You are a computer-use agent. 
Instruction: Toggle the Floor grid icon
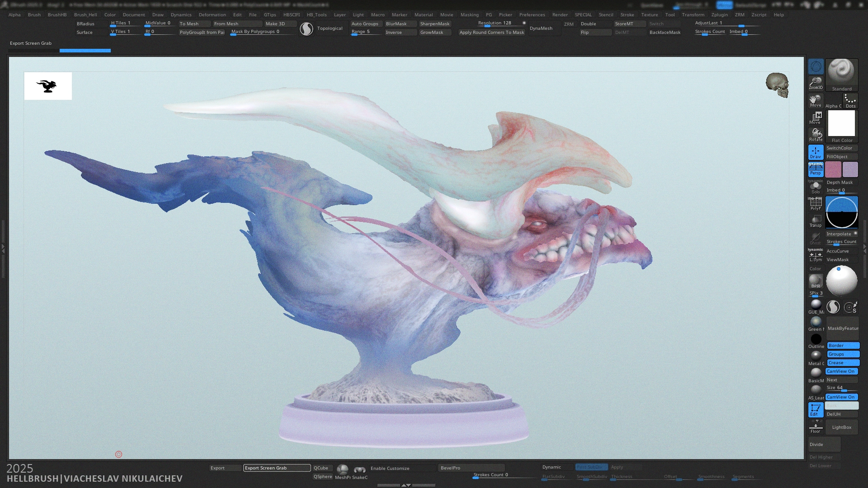[816, 427]
